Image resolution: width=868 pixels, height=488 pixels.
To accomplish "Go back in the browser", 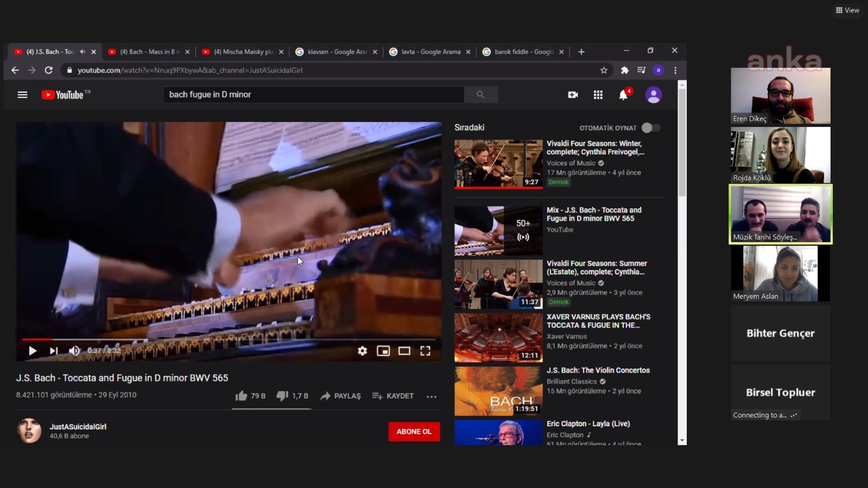I will (15, 70).
